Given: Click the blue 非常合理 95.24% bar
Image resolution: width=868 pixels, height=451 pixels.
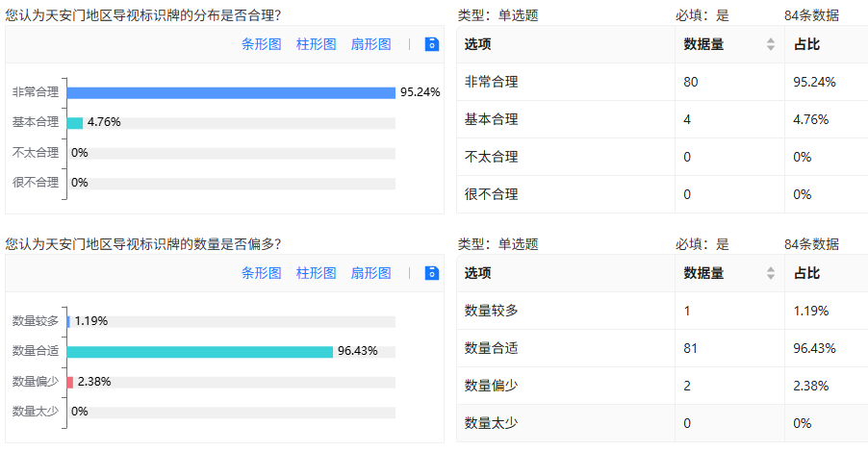Looking at the screenshot, I should (x=231, y=92).
